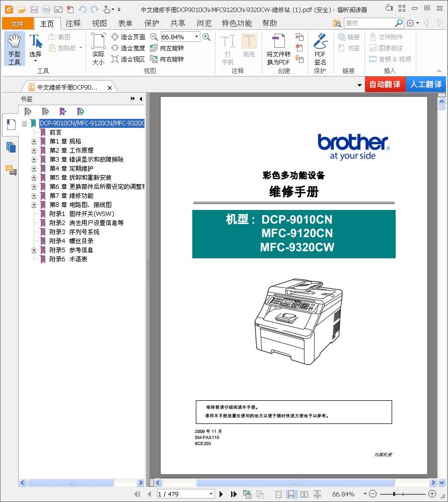Open the 帮助 ribbon tab

[x=269, y=23]
